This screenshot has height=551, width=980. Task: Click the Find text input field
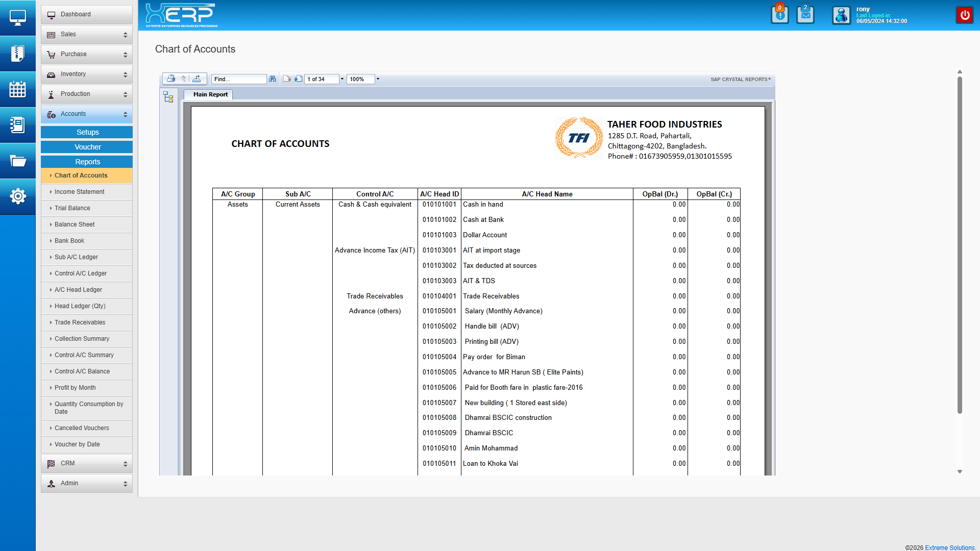click(x=238, y=79)
